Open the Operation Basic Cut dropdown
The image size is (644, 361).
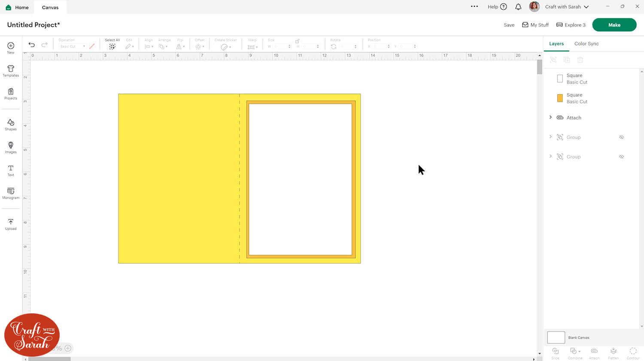pos(72,46)
